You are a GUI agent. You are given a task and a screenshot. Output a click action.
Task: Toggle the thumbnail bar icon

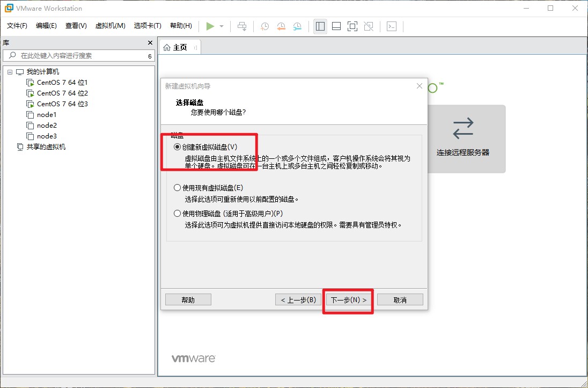click(x=336, y=26)
